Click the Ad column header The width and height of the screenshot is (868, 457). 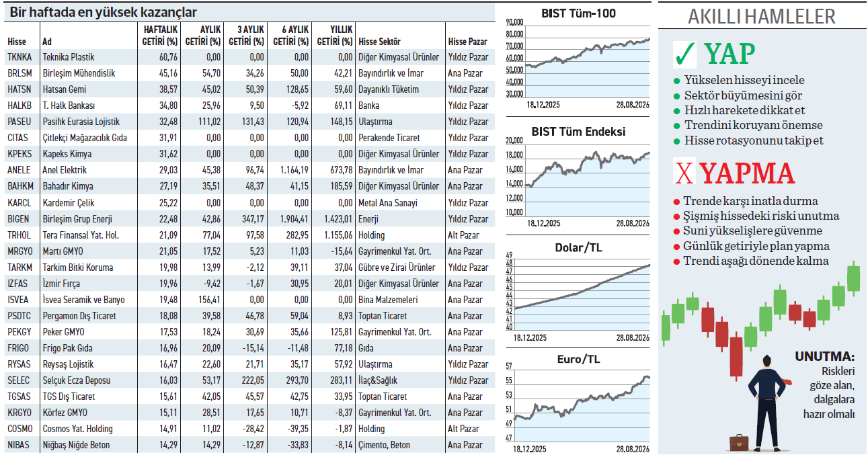[46, 42]
